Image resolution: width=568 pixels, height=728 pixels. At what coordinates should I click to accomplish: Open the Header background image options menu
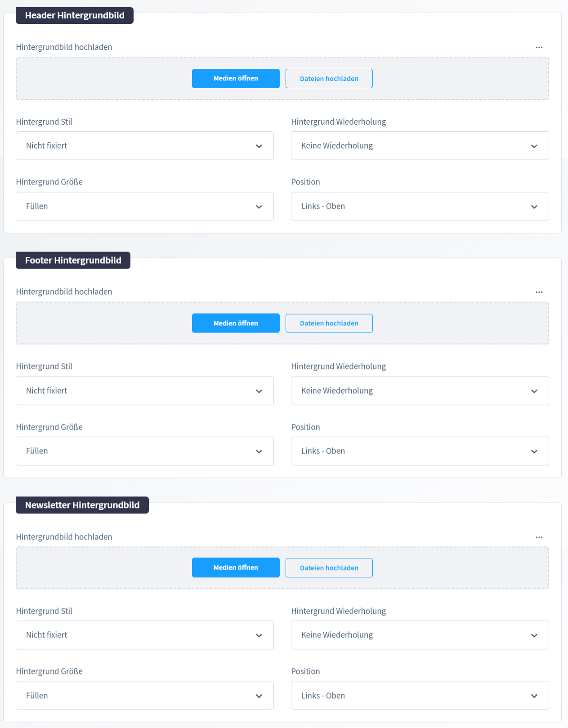point(539,47)
